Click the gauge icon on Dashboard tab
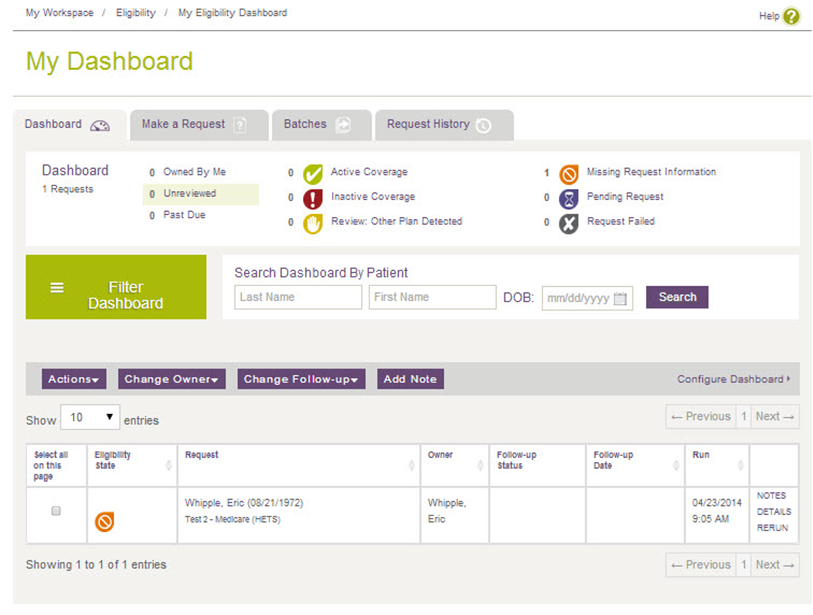This screenshot has height=615, width=813. tap(100, 125)
